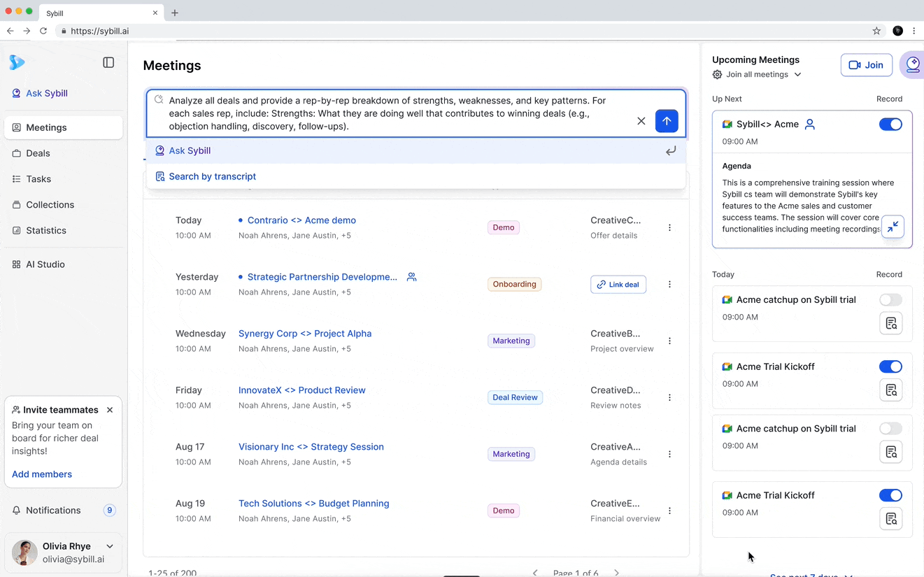The image size is (924, 577).
Task: Click the person icon beside Sybill<> Acme
Action: [810, 124]
